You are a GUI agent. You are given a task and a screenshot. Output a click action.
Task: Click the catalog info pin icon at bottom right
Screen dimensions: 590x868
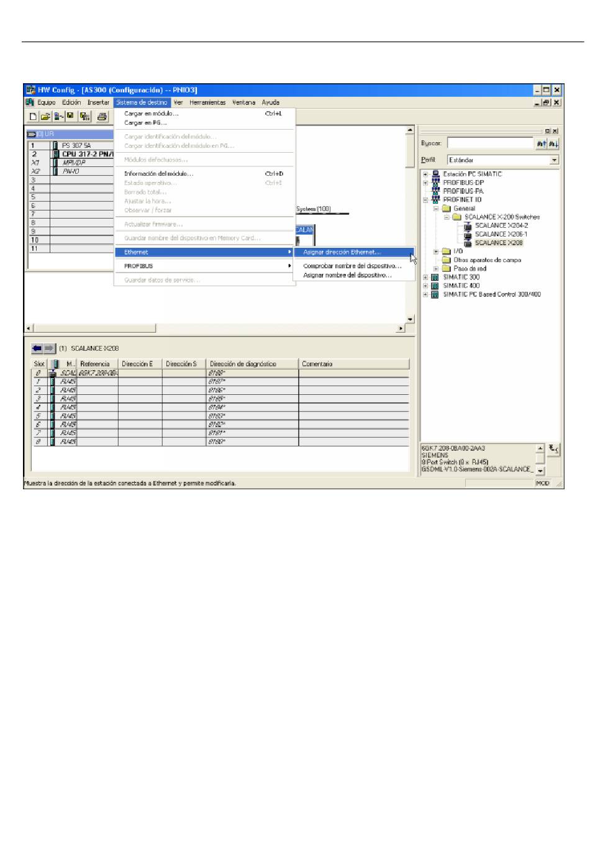point(553,450)
